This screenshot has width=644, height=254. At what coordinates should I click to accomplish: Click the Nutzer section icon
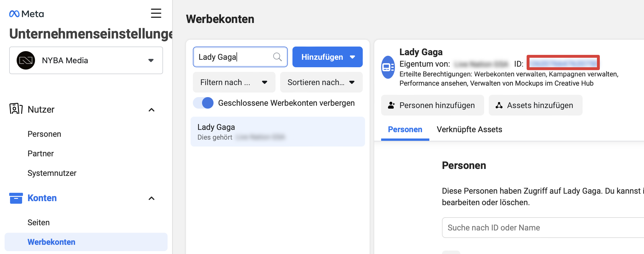pos(16,109)
